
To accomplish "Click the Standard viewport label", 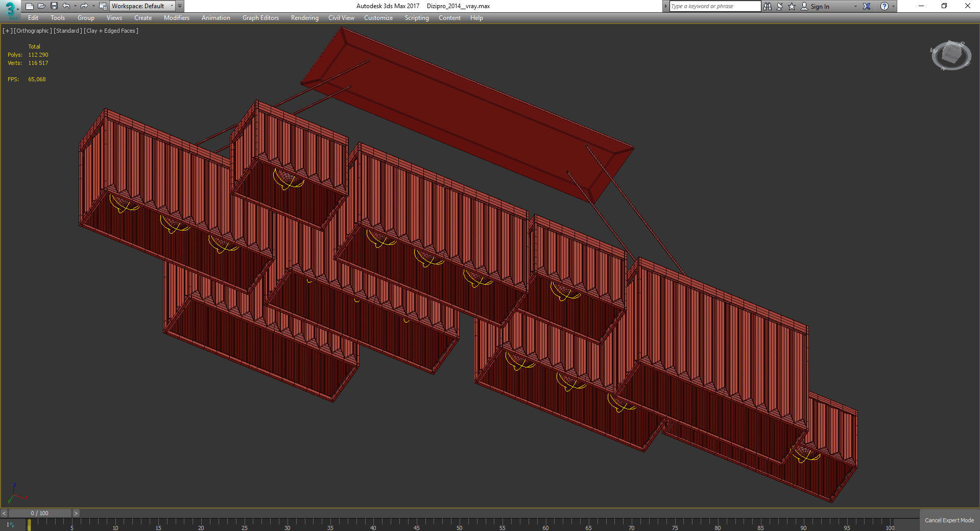I will [x=67, y=31].
